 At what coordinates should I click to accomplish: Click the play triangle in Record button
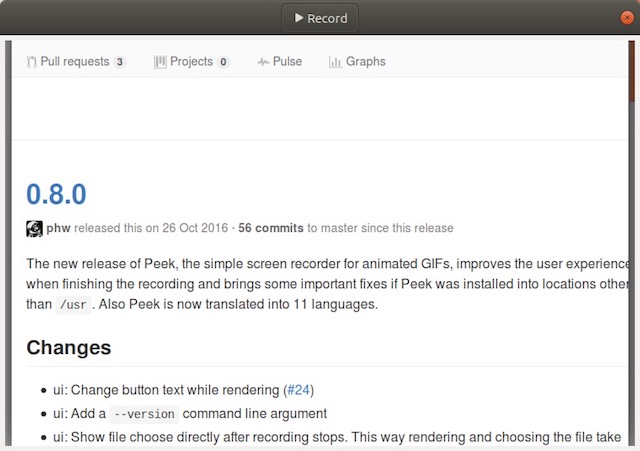(x=298, y=18)
